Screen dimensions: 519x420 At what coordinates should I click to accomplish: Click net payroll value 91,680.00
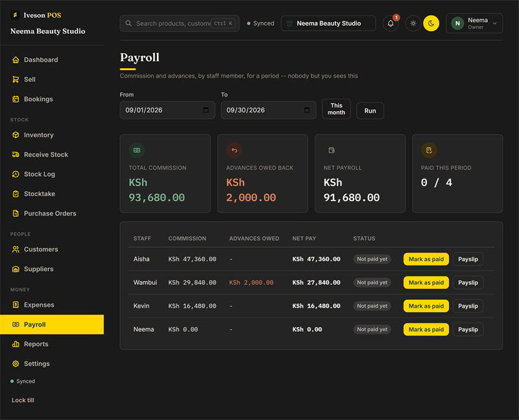pyautogui.click(x=352, y=198)
